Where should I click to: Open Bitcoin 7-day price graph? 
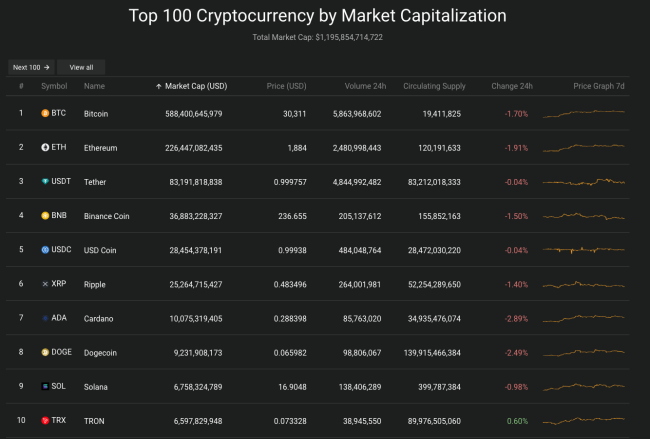(583, 113)
